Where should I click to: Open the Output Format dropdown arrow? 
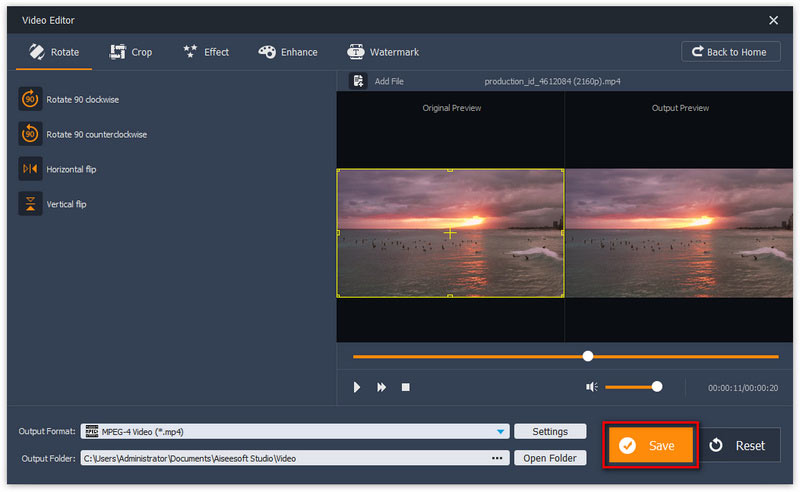click(501, 432)
